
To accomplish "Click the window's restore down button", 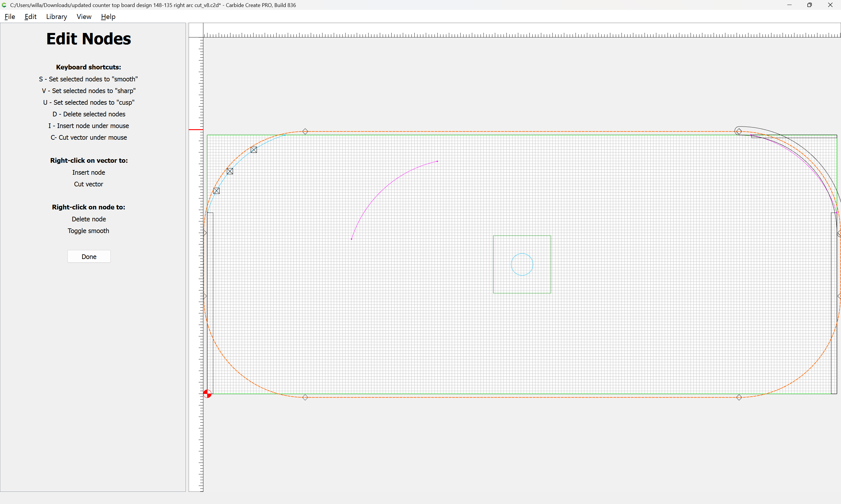I will 809,5.
